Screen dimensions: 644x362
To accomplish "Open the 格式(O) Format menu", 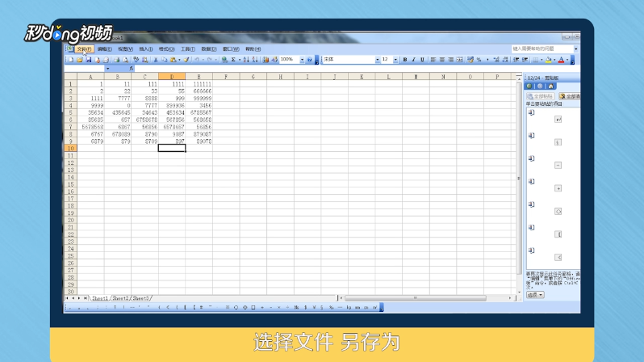I will [166, 49].
